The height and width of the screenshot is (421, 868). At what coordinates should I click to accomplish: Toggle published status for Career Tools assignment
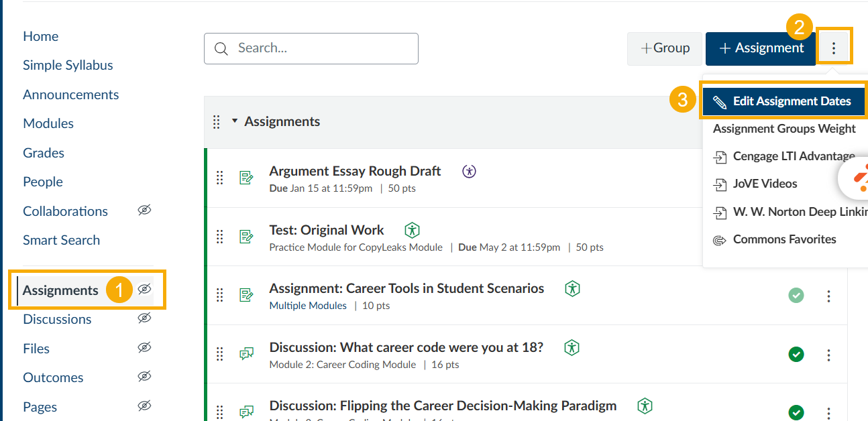796,295
